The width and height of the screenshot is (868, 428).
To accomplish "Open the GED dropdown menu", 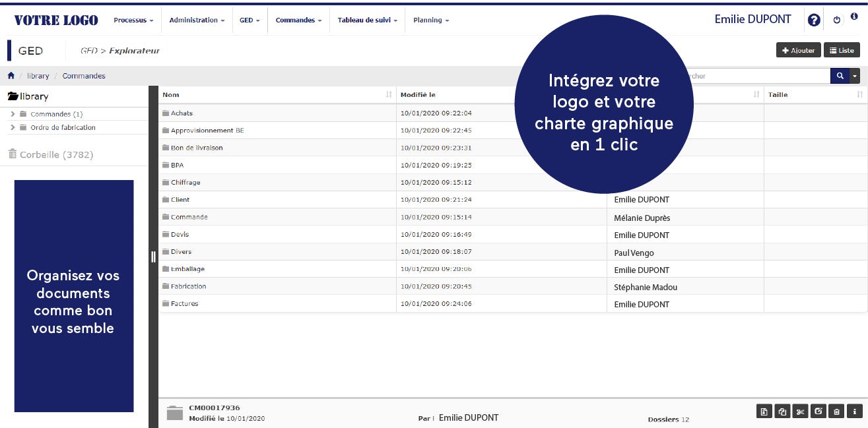I will [250, 20].
